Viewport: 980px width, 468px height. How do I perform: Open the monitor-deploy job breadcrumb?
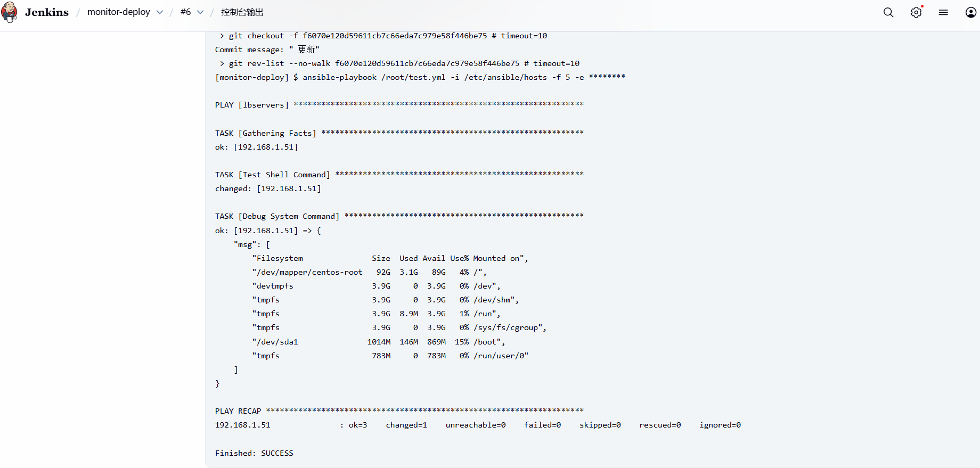[x=118, y=12]
